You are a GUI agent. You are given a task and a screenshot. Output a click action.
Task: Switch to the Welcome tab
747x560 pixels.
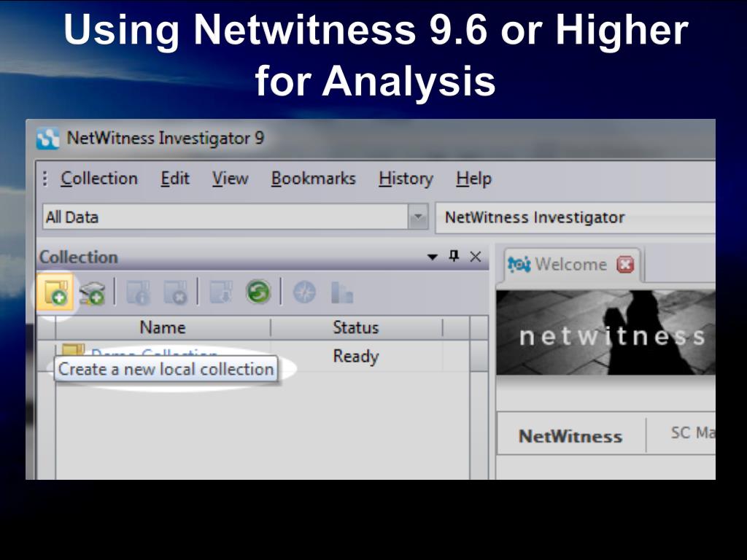tap(572, 264)
